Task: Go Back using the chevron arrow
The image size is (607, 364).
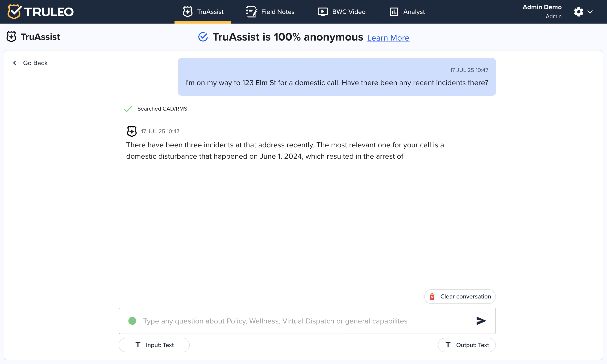Action: click(15, 63)
